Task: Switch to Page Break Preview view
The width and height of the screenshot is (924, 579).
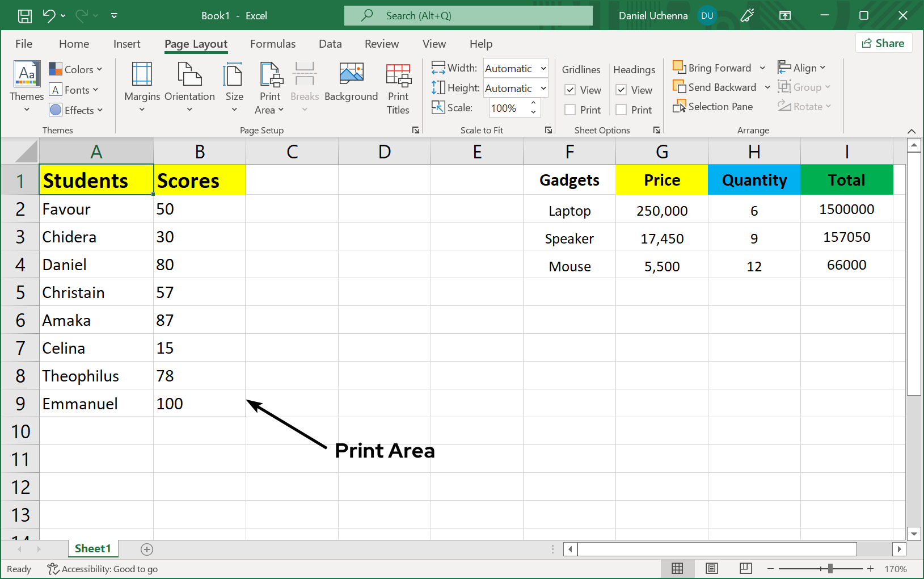Action: [x=746, y=568]
